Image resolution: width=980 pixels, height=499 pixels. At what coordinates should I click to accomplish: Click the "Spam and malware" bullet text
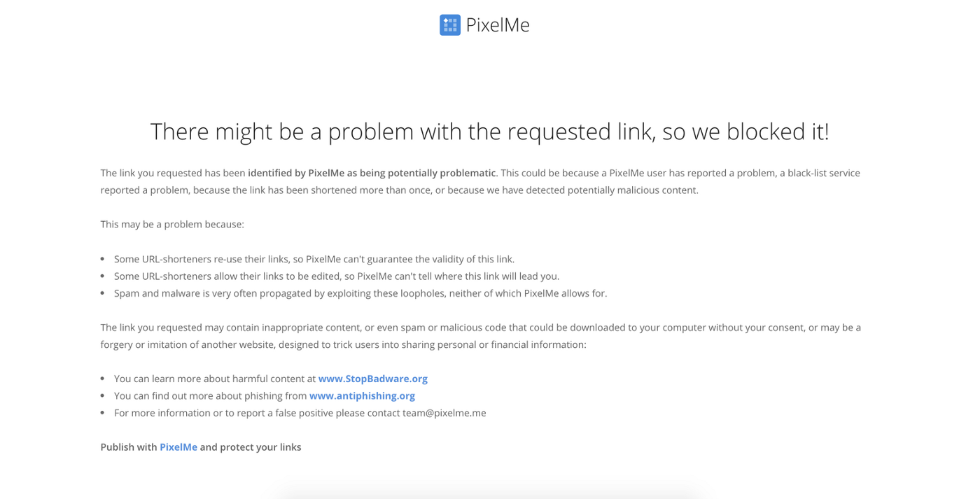point(360,293)
